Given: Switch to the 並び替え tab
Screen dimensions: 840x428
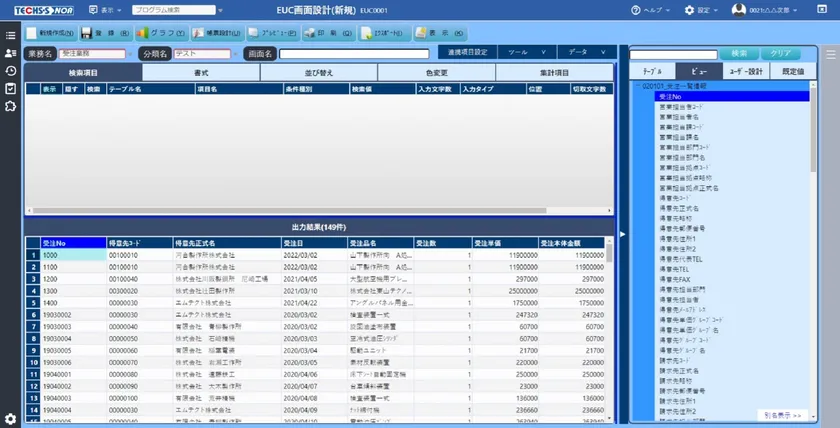Looking at the screenshot, I should coord(320,73).
